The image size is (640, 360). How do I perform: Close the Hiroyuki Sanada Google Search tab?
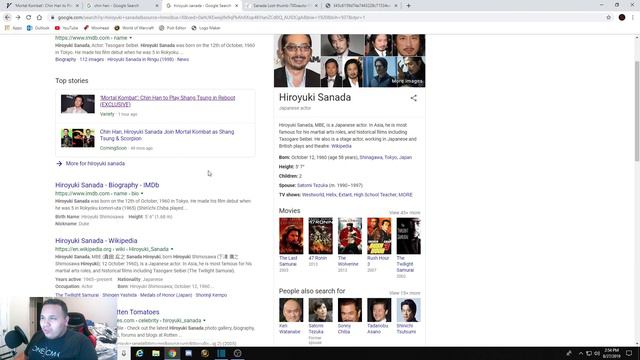coord(237,6)
